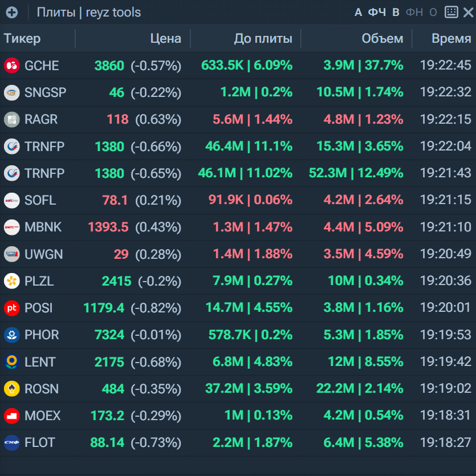Click FLOT price 88.14
476x476 pixels.
107,442
